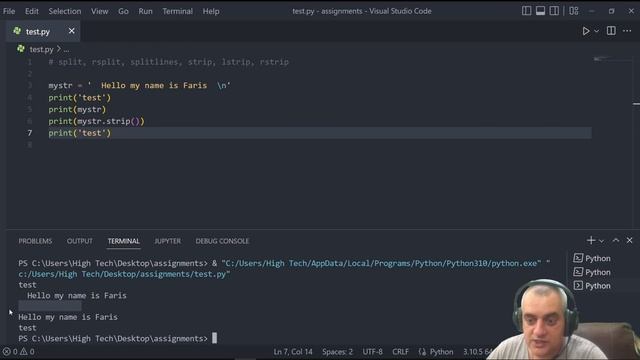Change encoding via UTF-8 status item
This screenshot has height=360, width=640.
(x=372, y=351)
